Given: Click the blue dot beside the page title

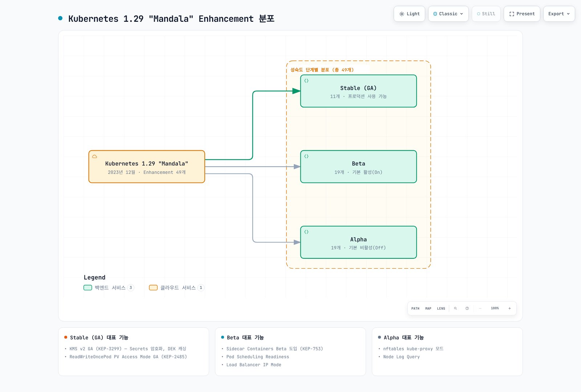Looking at the screenshot, I should click(60, 18).
